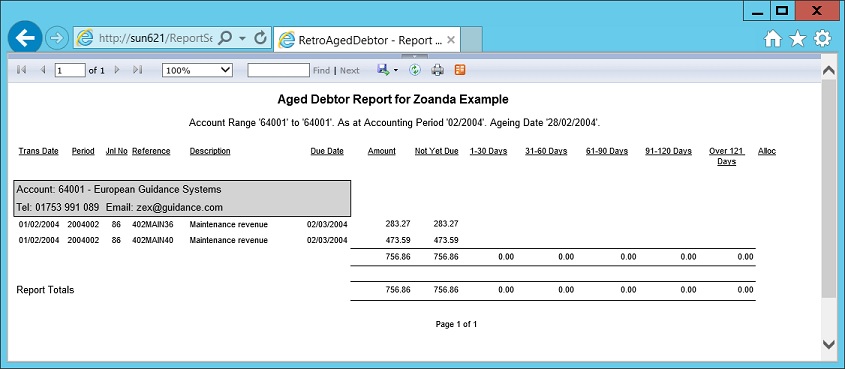845x369 pixels.
Task: Click the vertical scrollbar thumb
Action: [x=829, y=189]
